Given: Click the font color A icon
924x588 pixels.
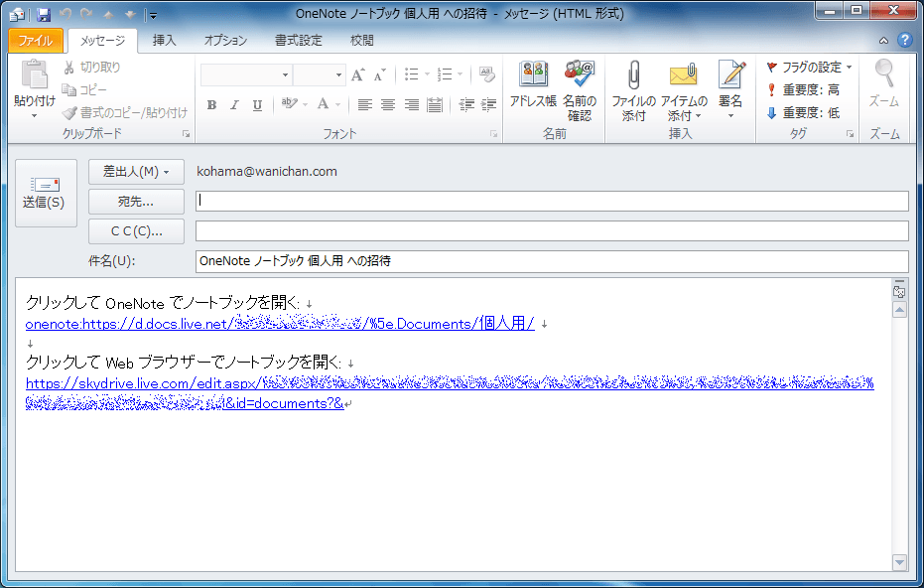Looking at the screenshot, I should pos(323,104).
